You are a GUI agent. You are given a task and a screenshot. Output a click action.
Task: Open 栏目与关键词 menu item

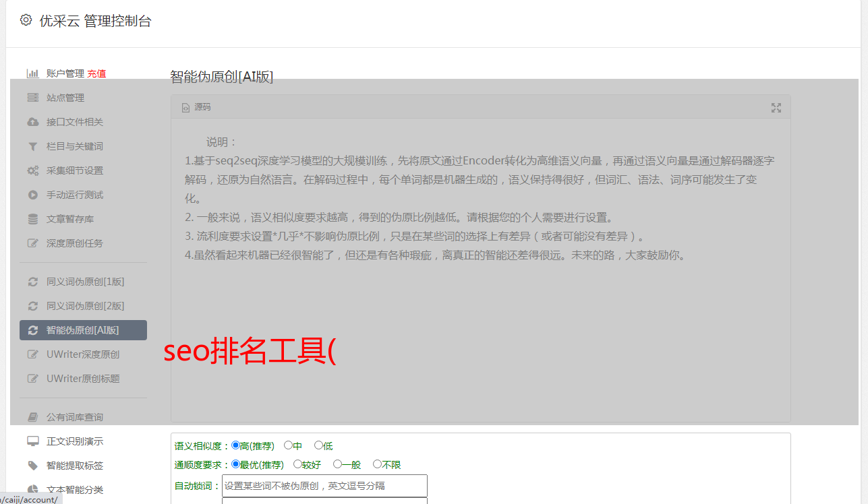click(x=75, y=146)
